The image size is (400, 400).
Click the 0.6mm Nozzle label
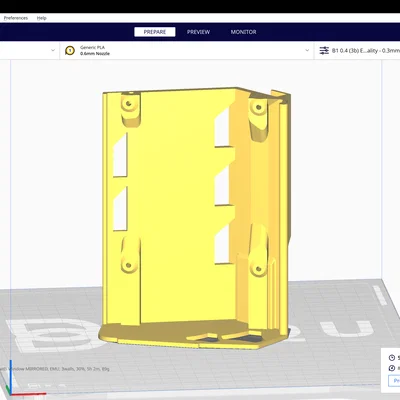coord(95,54)
